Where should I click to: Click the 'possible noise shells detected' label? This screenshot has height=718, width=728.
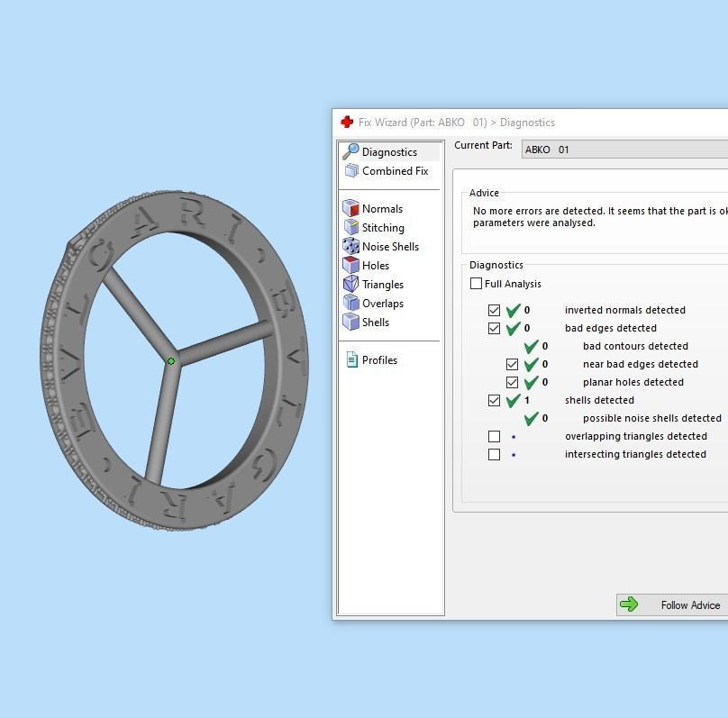point(652,418)
